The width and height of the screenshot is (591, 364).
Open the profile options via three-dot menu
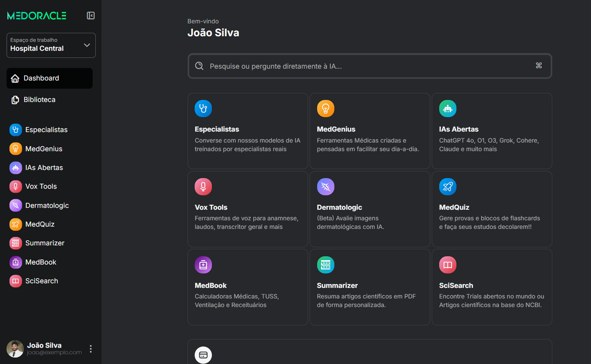(x=91, y=349)
